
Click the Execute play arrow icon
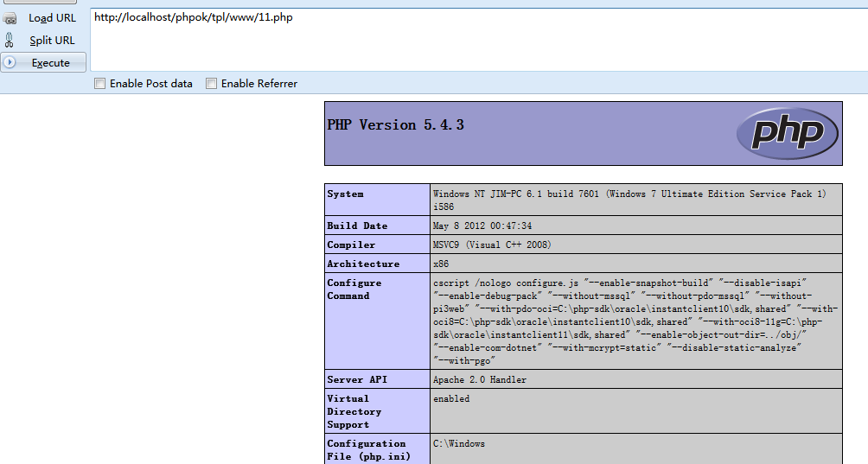(x=10, y=62)
